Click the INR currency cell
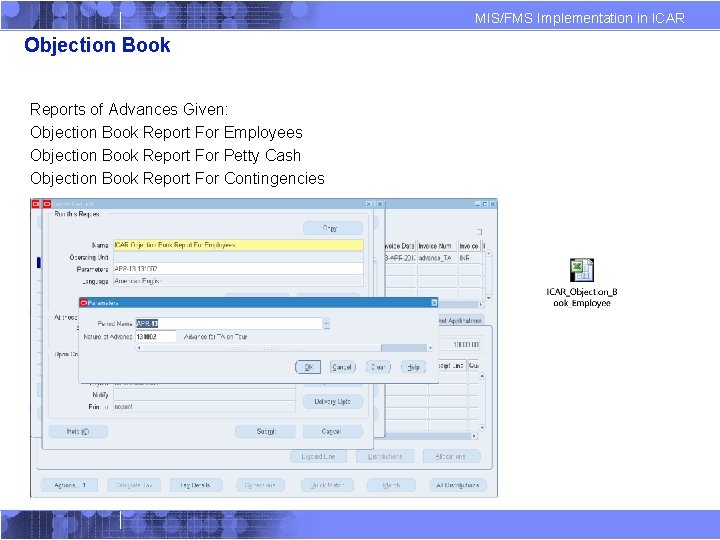The height and width of the screenshot is (540, 720). (x=470, y=258)
